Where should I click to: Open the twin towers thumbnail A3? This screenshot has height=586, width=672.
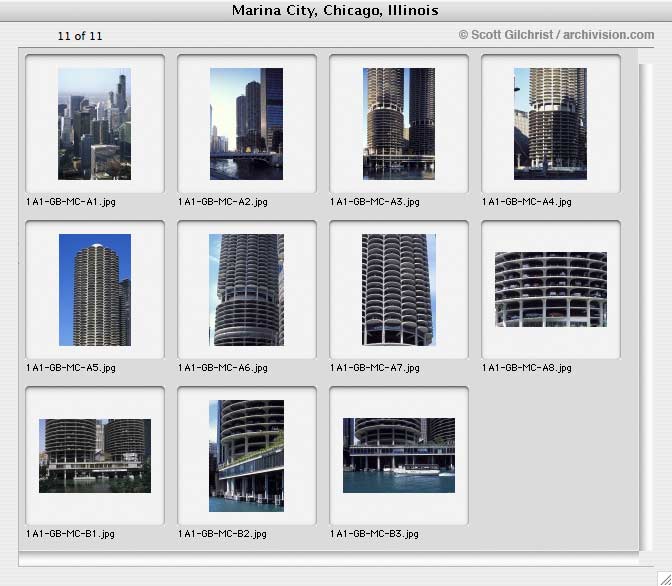(399, 124)
